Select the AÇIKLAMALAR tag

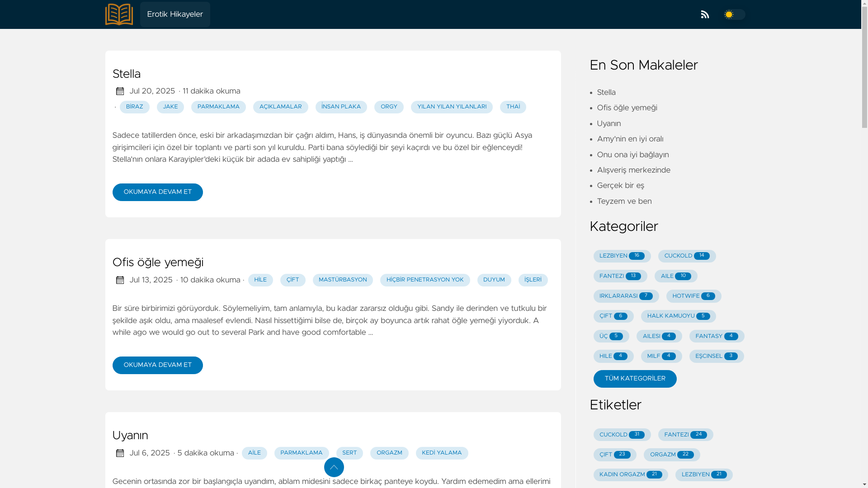coord(280,107)
